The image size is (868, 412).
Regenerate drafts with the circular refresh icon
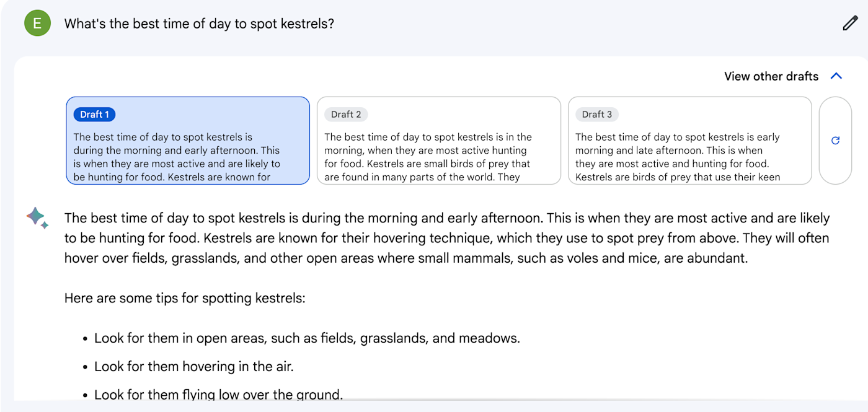pyautogui.click(x=835, y=141)
